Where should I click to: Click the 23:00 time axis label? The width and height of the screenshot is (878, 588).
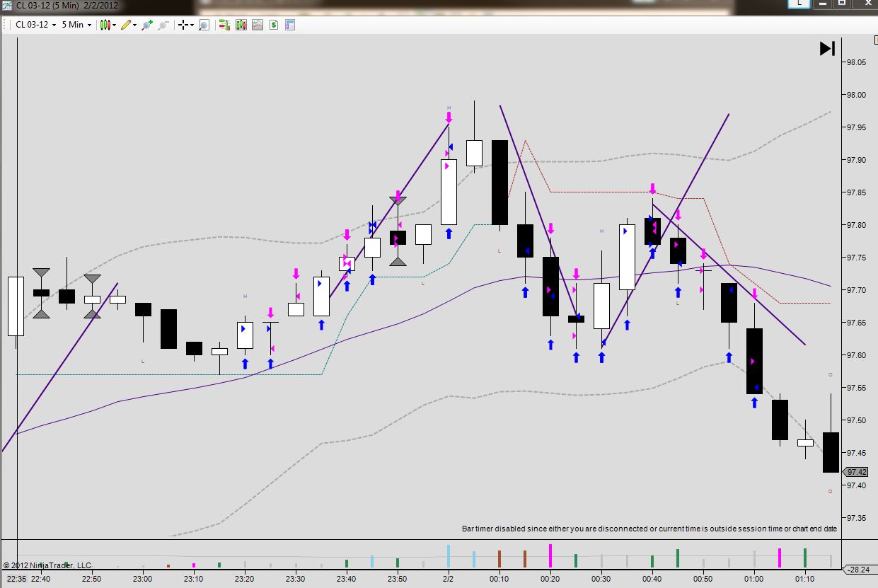143,579
